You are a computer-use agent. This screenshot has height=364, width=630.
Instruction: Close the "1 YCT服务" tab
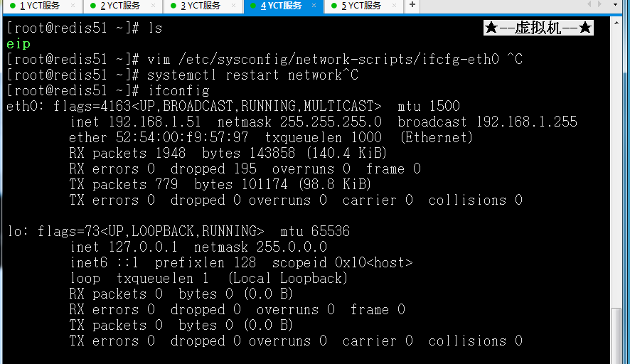[x=73, y=5]
